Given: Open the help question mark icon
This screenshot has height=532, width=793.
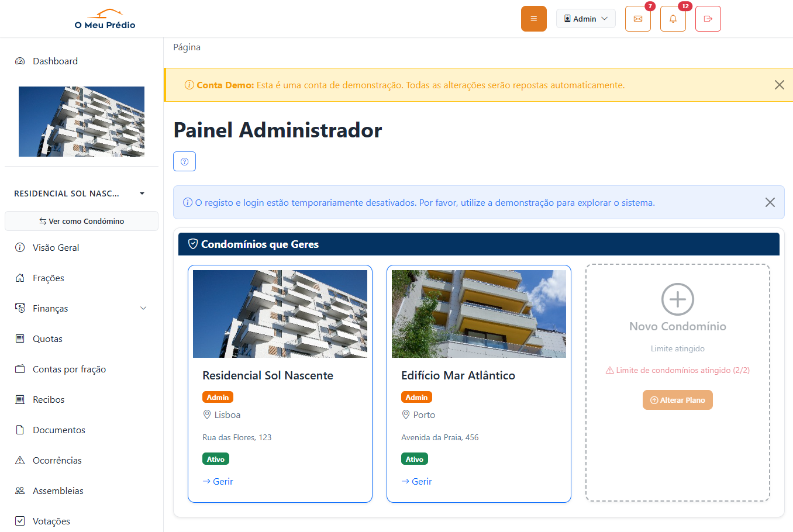Looking at the screenshot, I should click(x=184, y=161).
